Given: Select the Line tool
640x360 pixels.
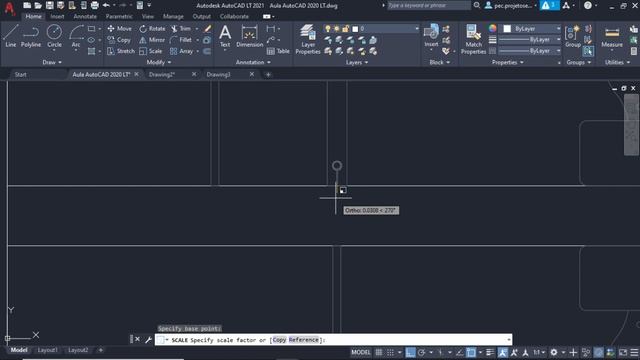Looking at the screenshot, I should pyautogui.click(x=11, y=36).
